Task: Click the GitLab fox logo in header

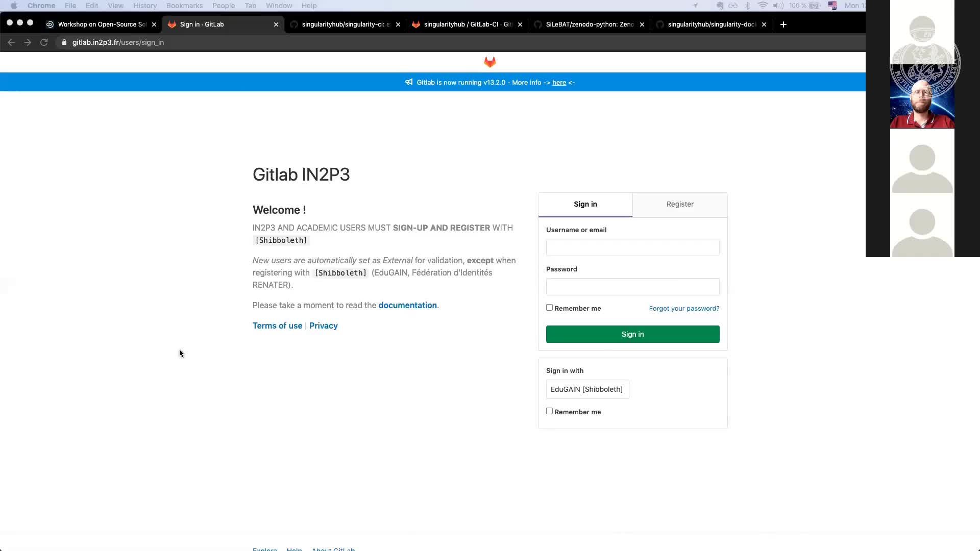Action: [489, 62]
